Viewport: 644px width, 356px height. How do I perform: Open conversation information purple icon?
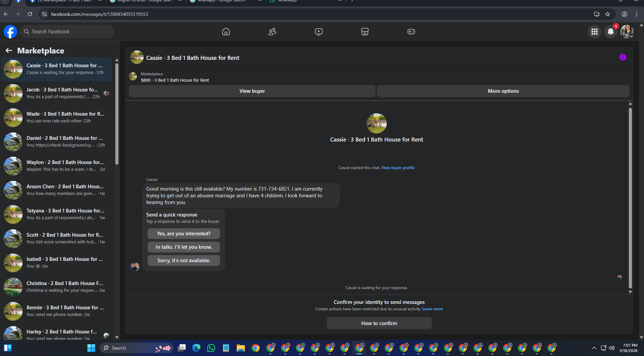(623, 57)
